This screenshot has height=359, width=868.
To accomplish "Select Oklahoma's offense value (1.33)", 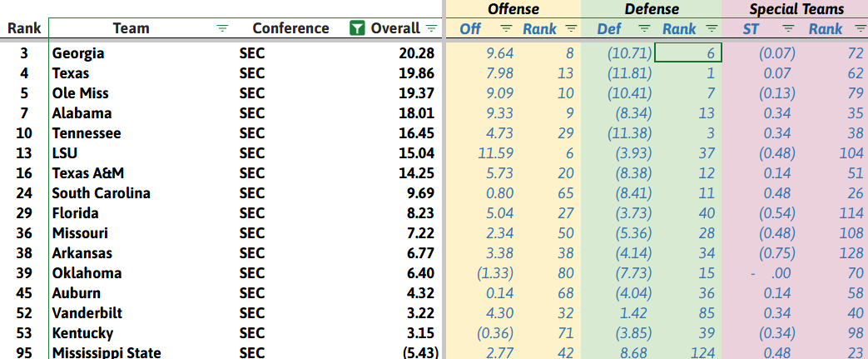I will (x=494, y=273).
